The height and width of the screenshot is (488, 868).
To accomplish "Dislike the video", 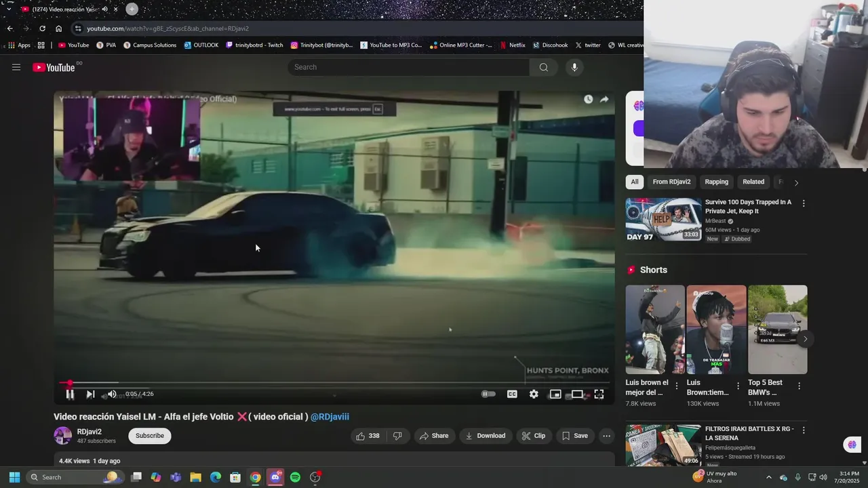I will coord(398,436).
